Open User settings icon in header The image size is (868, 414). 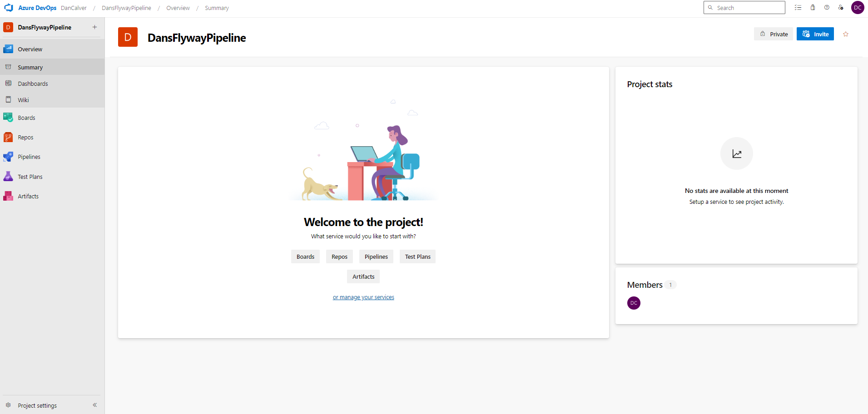pos(841,8)
